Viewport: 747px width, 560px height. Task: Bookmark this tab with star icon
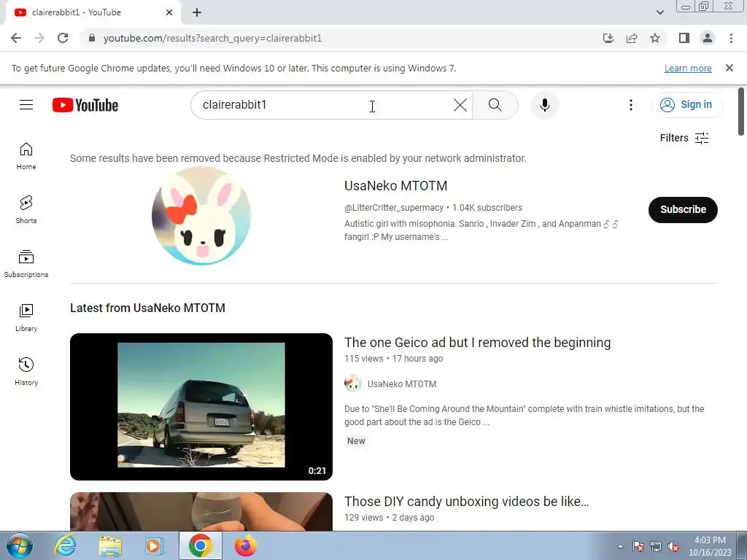click(x=655, y=38)
